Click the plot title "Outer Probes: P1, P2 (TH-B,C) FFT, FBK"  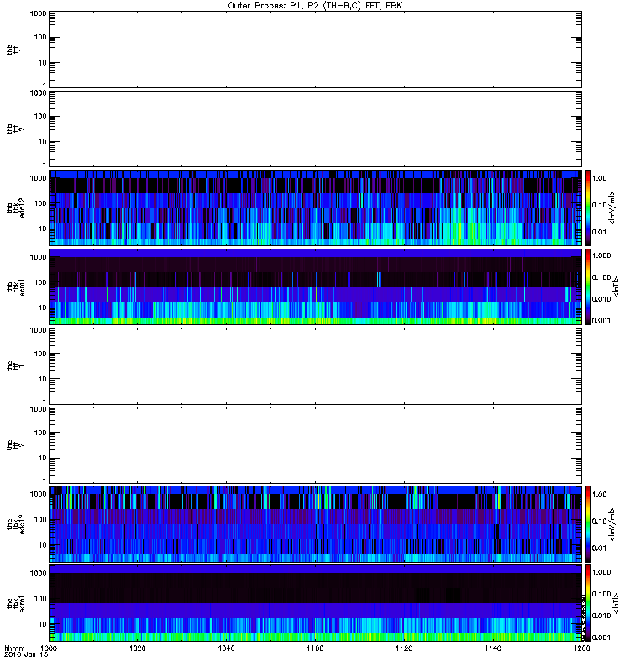[x=315, y=6]
